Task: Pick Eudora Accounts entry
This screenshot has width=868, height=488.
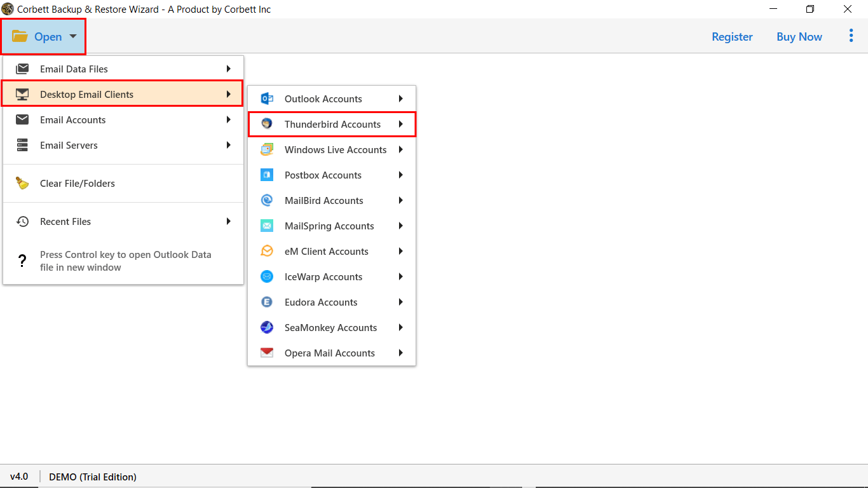Action: [332, 302]
